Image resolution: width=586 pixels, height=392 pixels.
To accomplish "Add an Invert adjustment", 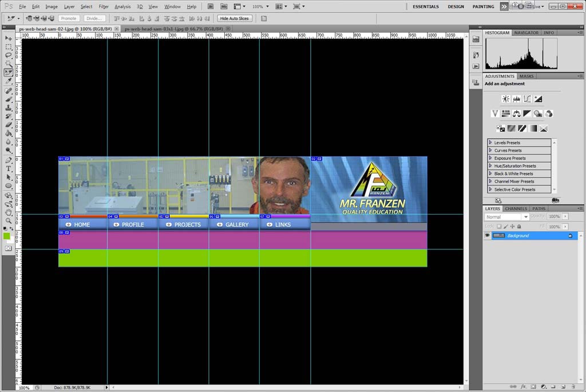I will [500, 129].
